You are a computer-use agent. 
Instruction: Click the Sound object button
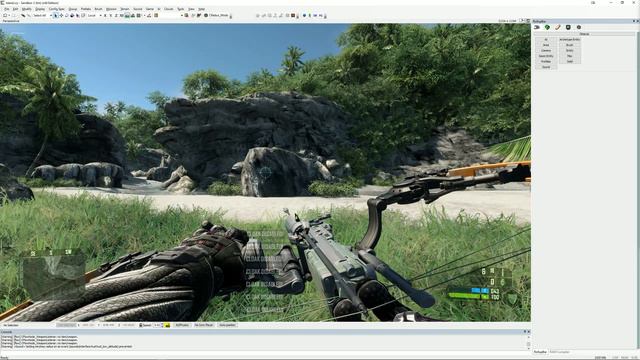point(546,67)
